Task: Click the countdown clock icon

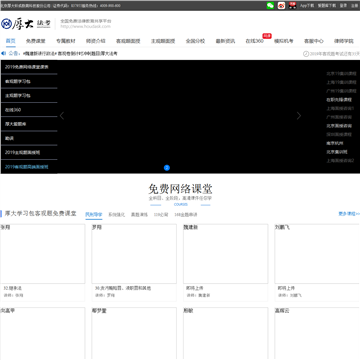Action: point(306,54)
